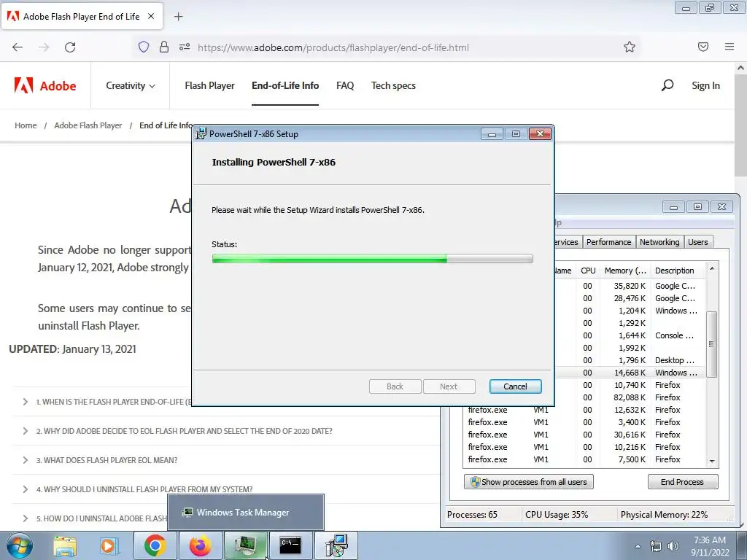747x560 pixels.
Task: Select the firefox.exe row using 82,088 K
Action: pyautogui.click(x=630, y=397)
